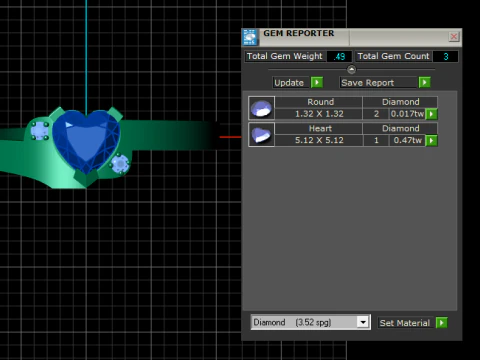Click the Total Gem Count value 3
Viewport: 480px width, 360px height.
446,56
